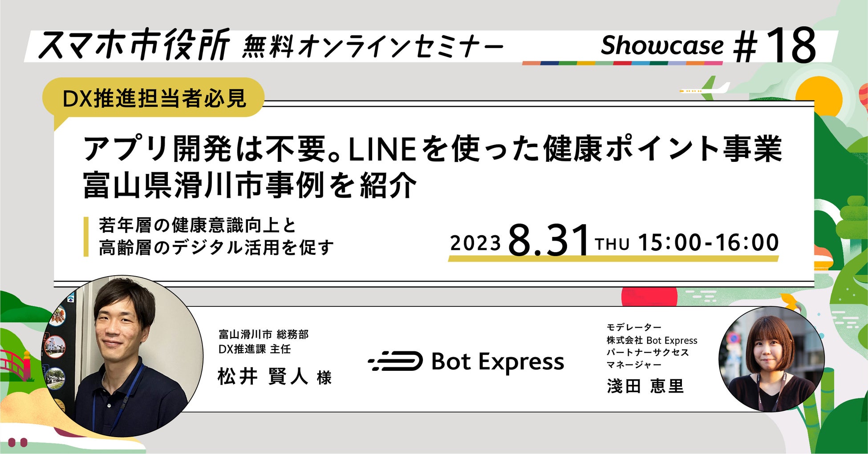This screenshot has height=454, width=868.
Task: Select the スマホ市役所 title text
Action: coord(134,44)
